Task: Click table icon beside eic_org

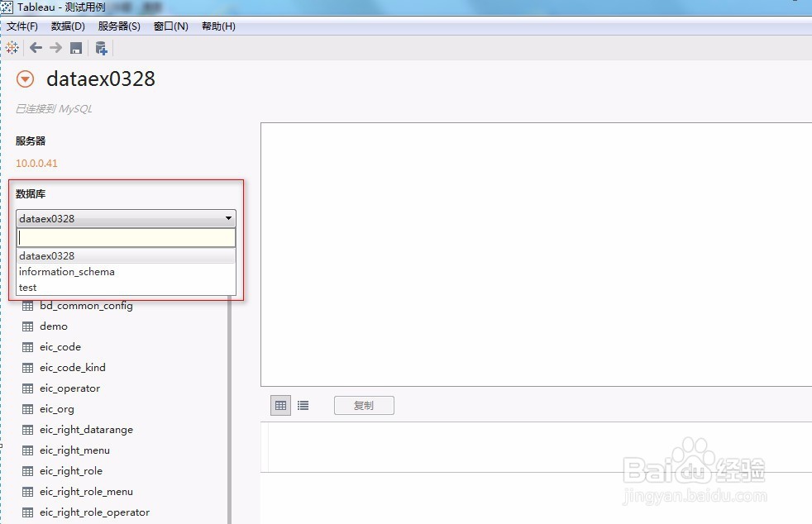Action: pos(27,410)
